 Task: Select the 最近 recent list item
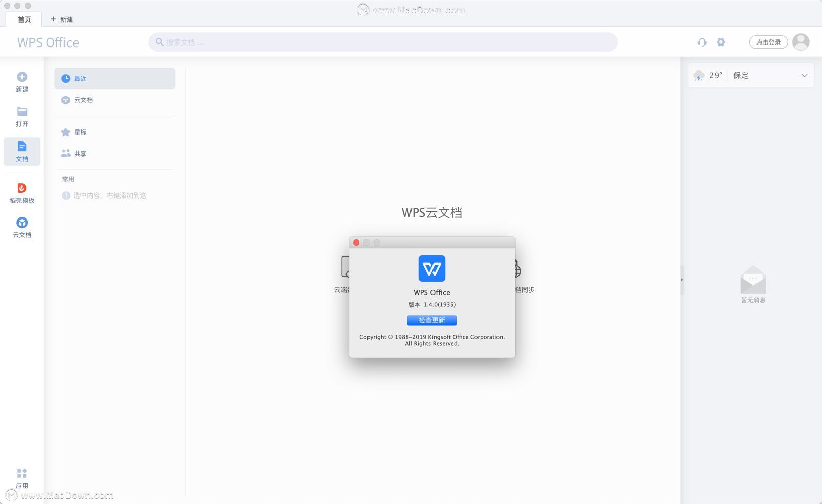pos(115,78)
